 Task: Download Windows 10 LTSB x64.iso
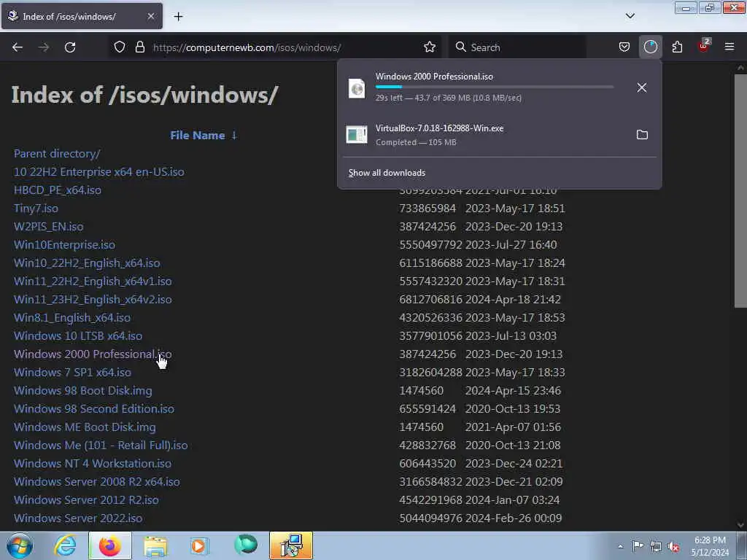[77, 335]
